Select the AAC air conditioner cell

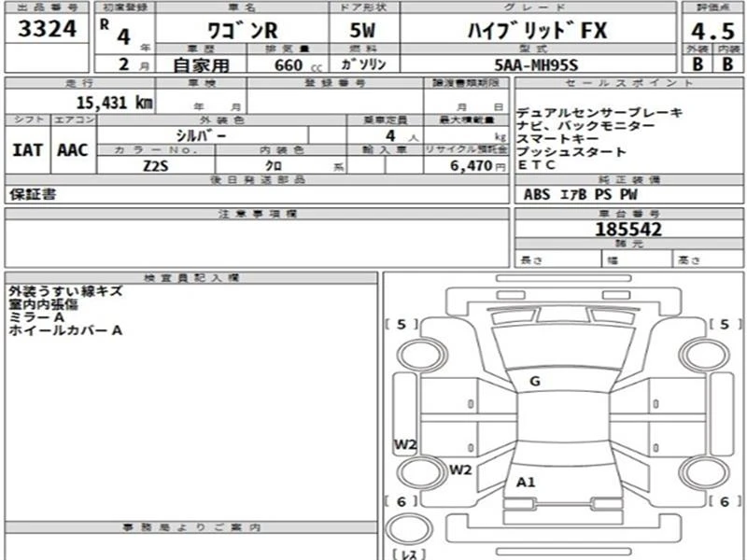pyautogui.click(x=73, y=150)
